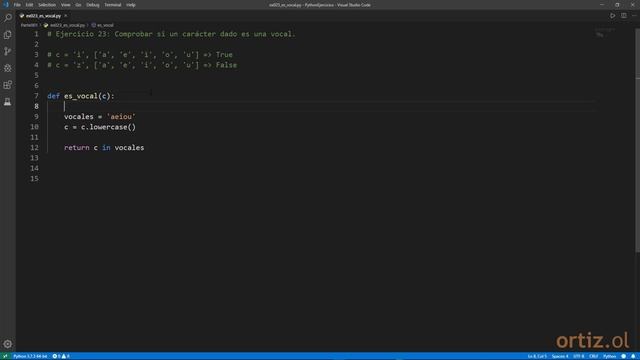640x360 pixels.
Task: Open the Help menu
Action: click(131, 5)
